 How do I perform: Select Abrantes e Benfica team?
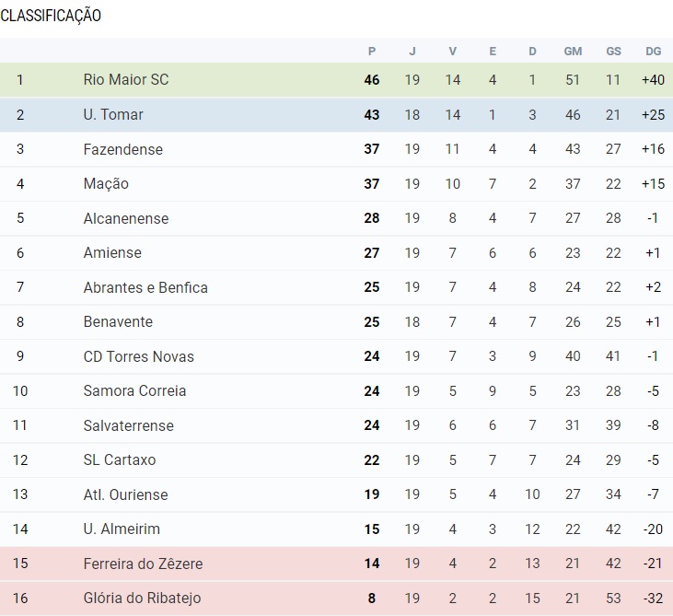point(145,287)
